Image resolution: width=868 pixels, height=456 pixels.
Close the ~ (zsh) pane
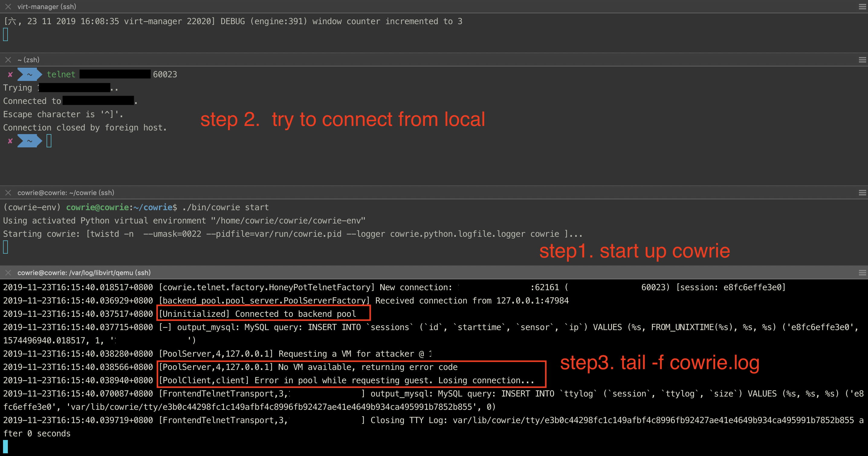[8, 59]
